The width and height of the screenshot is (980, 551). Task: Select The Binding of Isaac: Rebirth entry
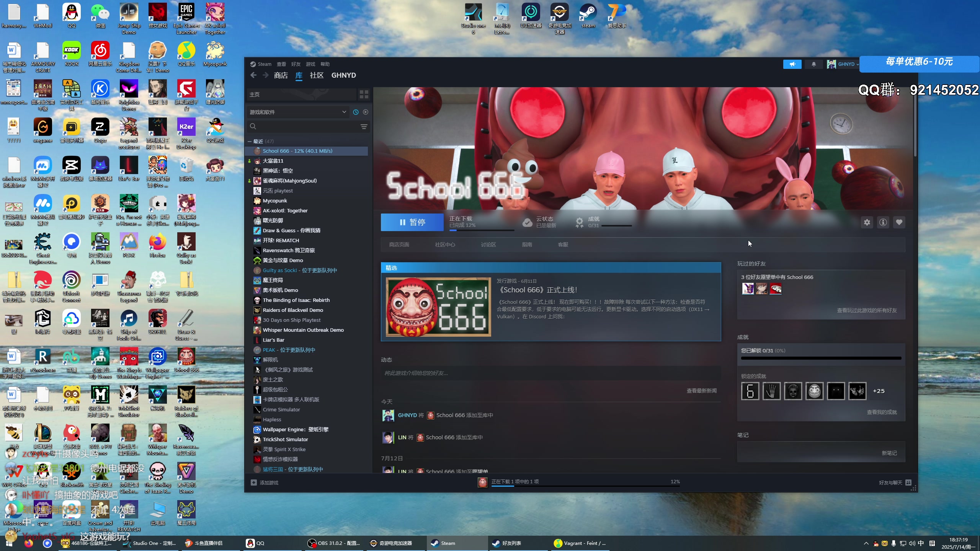click(296, 300)
